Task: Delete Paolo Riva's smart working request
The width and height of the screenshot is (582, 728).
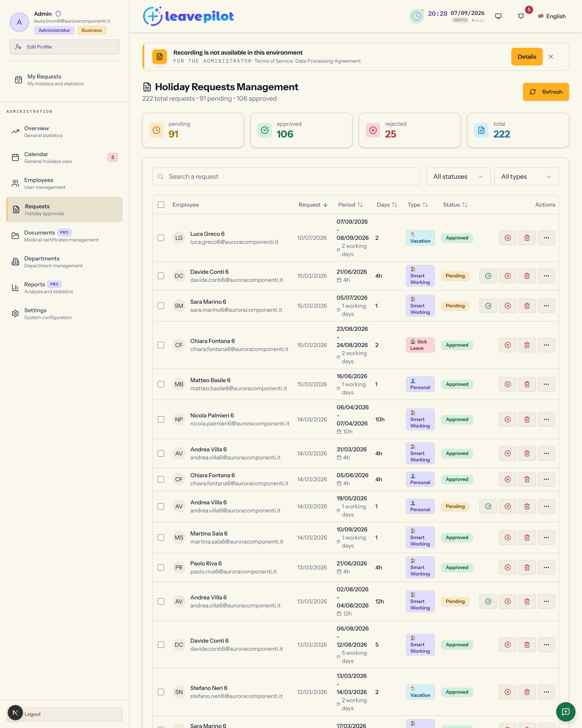Action: pyautogui.click(x=527, y=567)
